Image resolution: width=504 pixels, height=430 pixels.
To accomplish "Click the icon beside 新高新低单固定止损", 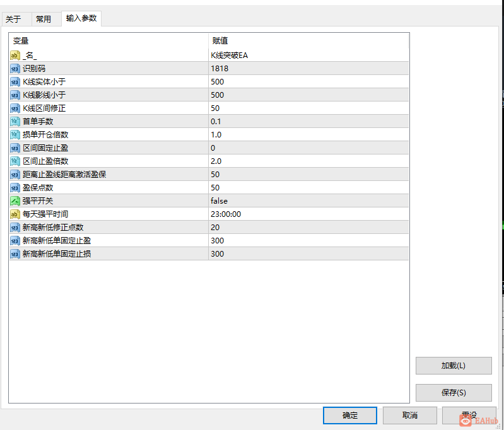I will (15, 254).
